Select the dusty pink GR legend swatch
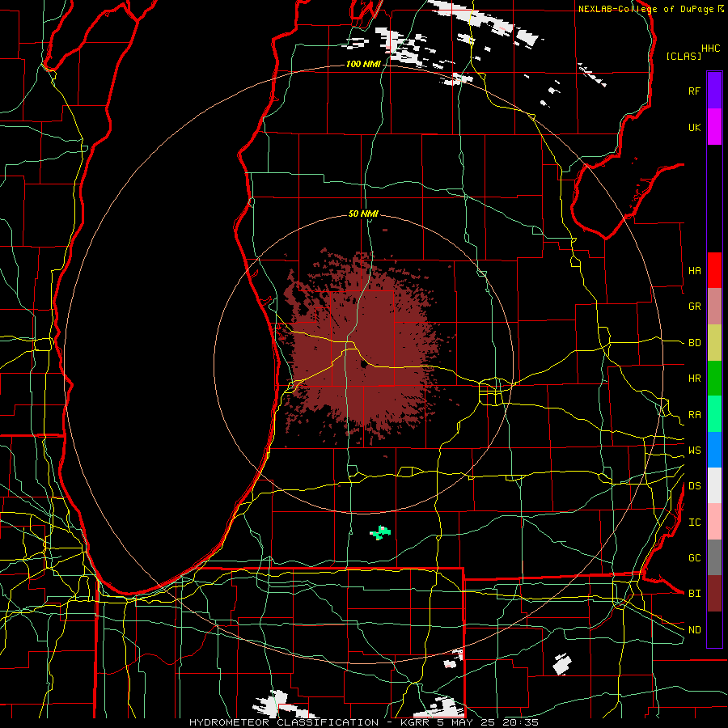The image size is (728, 728). coord(714,307)
